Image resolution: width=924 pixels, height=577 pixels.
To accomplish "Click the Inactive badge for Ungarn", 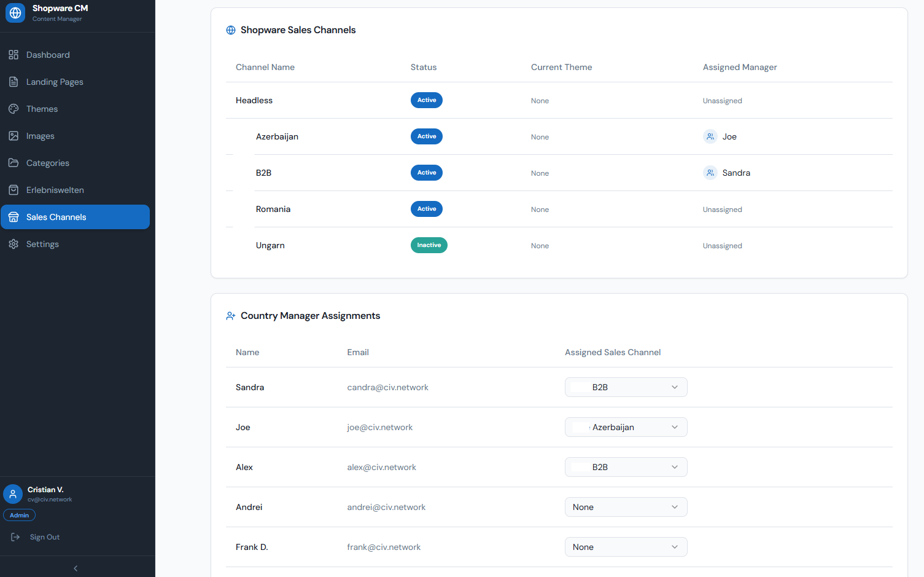I will click(x=429, y=245).
